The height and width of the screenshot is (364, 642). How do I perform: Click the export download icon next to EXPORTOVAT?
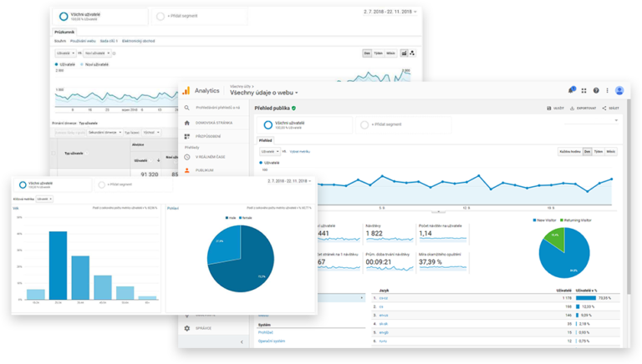(572, 109)
